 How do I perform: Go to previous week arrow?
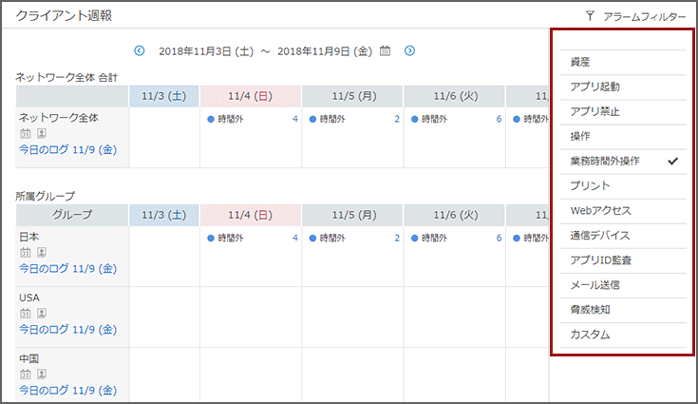click(139, 51)
